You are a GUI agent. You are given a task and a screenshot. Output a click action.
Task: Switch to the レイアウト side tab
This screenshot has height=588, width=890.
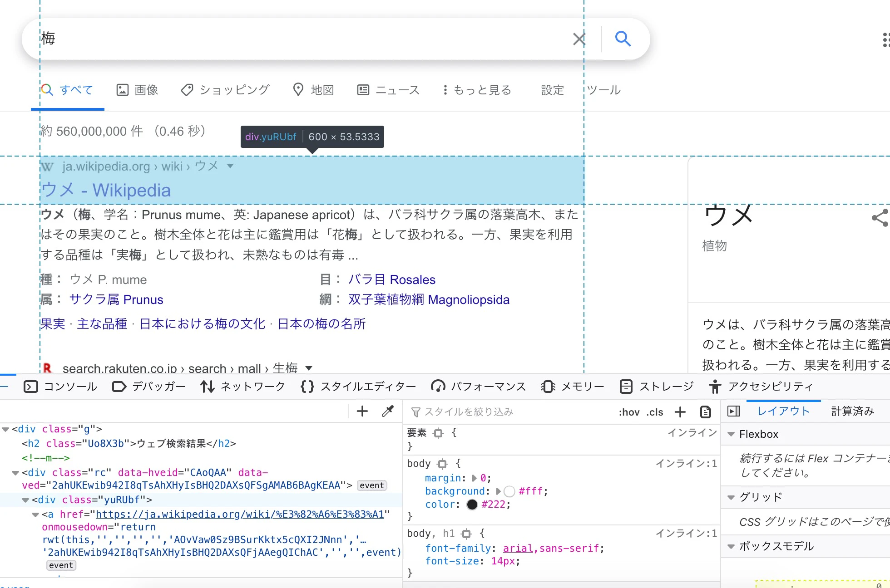(x=784, y=412)
